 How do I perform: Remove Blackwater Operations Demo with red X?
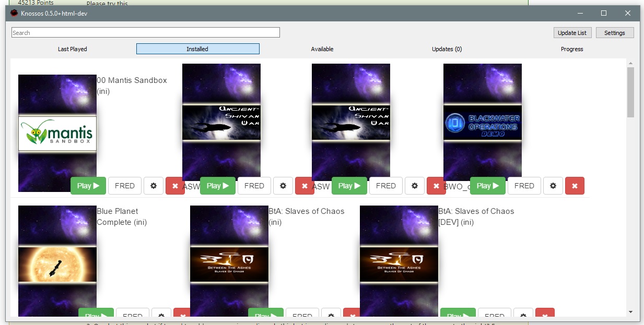pyautogui.click(x=575, y=186)
